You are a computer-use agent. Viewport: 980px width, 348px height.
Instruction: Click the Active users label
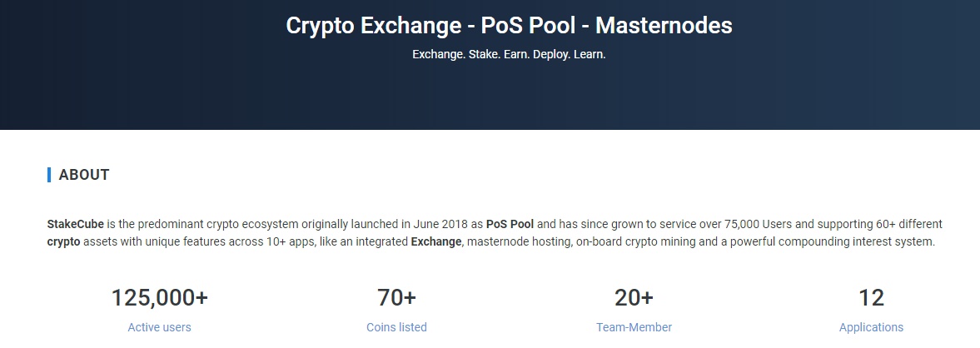click(x=159, y=326)
